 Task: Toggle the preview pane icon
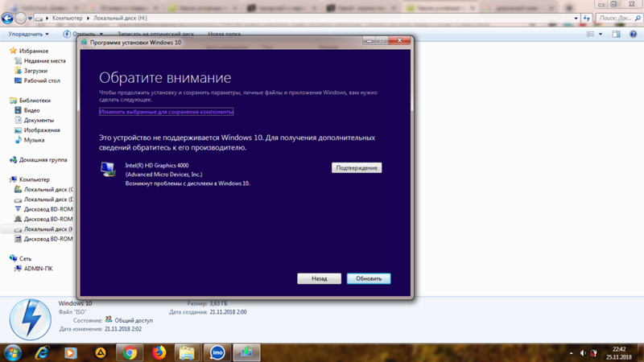coord(616,34)
